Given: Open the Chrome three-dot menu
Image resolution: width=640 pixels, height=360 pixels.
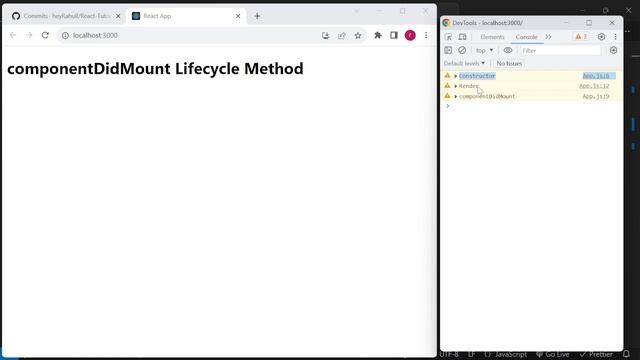Looking at the screenshot, I should tap(426, 36).
